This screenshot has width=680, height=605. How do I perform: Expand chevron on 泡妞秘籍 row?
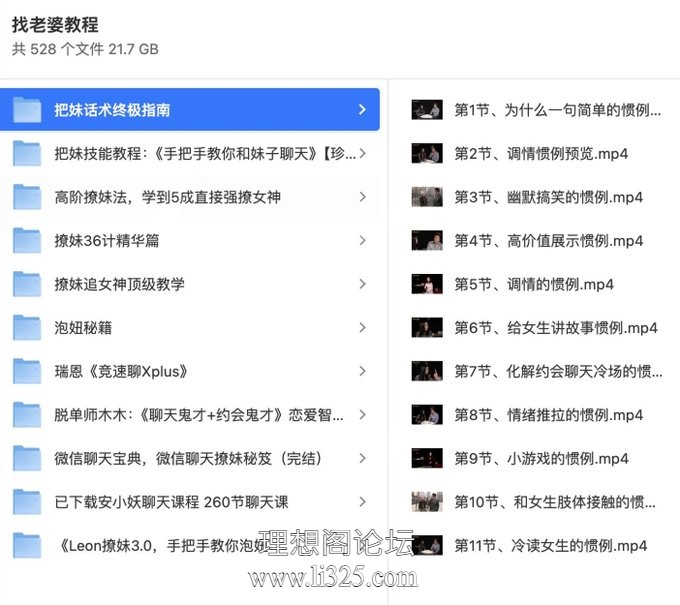(x=362, y=328)
